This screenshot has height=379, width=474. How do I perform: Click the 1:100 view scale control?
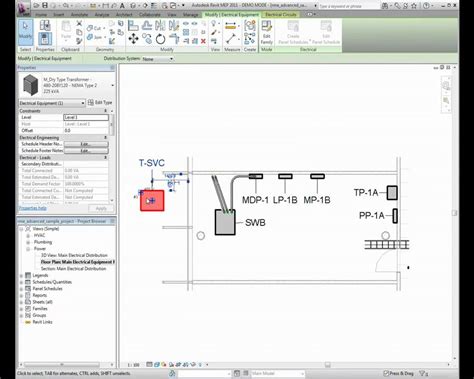coord(134,365)
